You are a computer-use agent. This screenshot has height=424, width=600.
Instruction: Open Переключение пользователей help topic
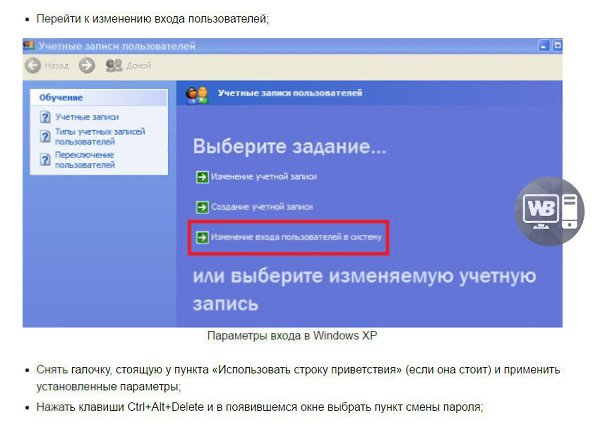(x=84, y=159)
